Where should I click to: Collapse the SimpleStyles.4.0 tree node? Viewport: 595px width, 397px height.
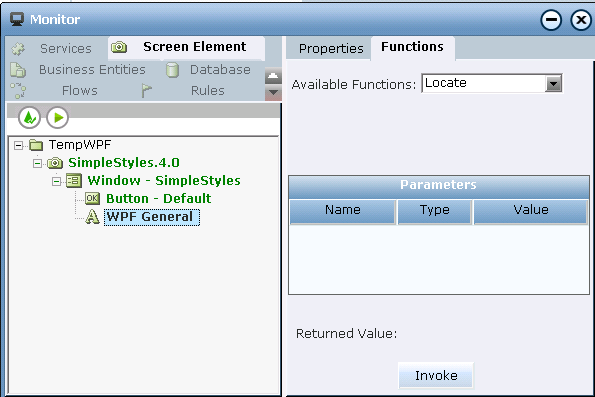pyautogui.click(x=37, y=164)
